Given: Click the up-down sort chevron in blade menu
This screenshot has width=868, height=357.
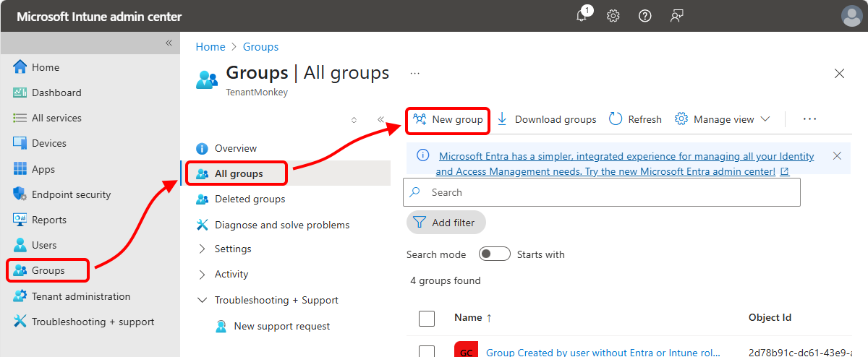Looking at the screenshot, I should [x=354, y=120].
